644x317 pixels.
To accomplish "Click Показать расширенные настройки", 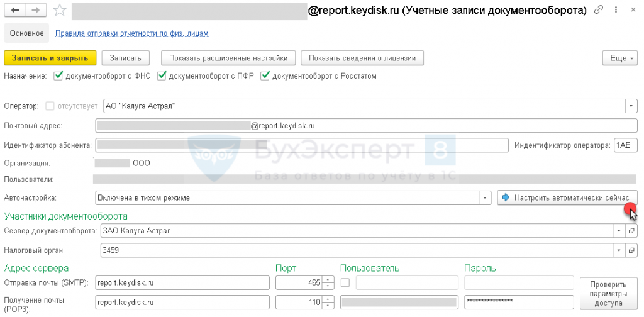I will pos(228,58).
